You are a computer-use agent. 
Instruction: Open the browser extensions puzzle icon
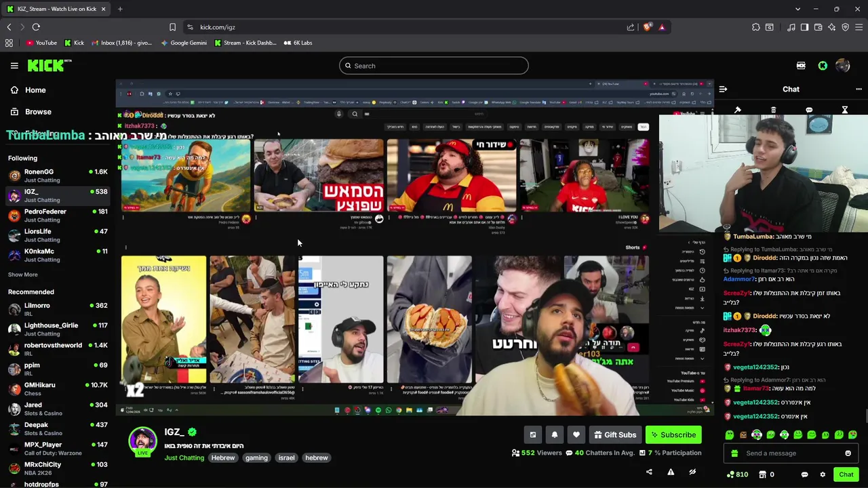click(x=756, y=27)
